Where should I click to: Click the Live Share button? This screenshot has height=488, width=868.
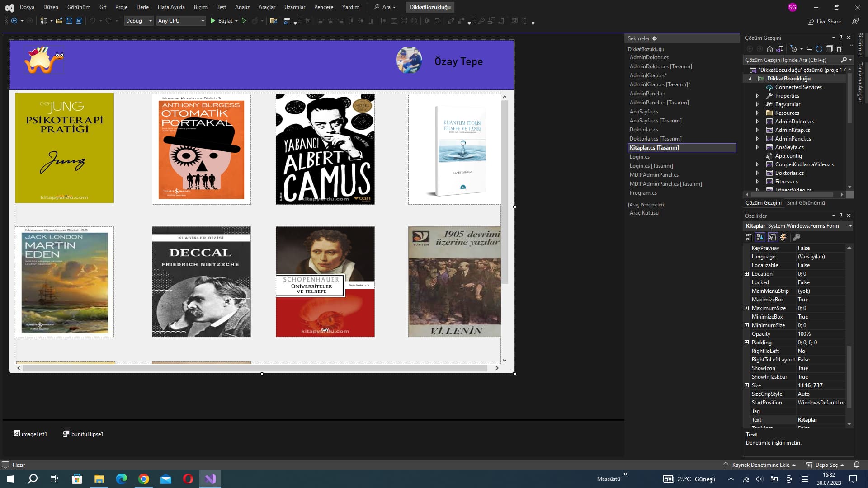click(824, 22)
